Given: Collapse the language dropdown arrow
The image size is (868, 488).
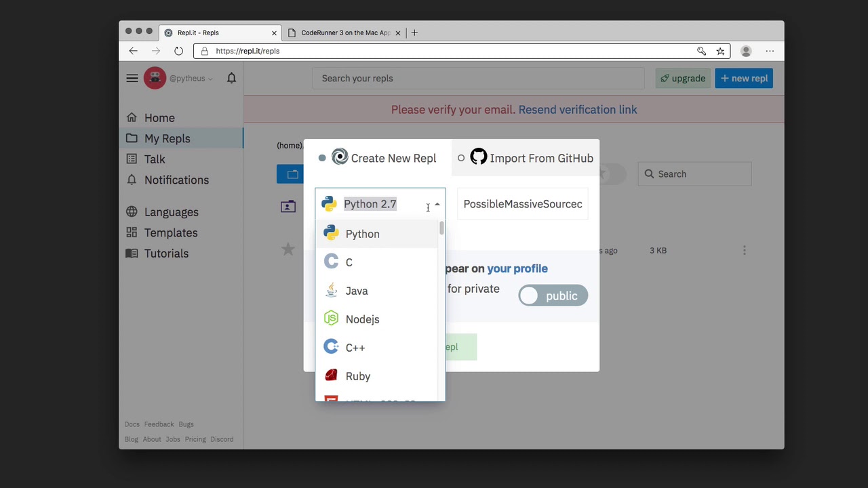Looking at the screenshot, I should tap(437, 204).
